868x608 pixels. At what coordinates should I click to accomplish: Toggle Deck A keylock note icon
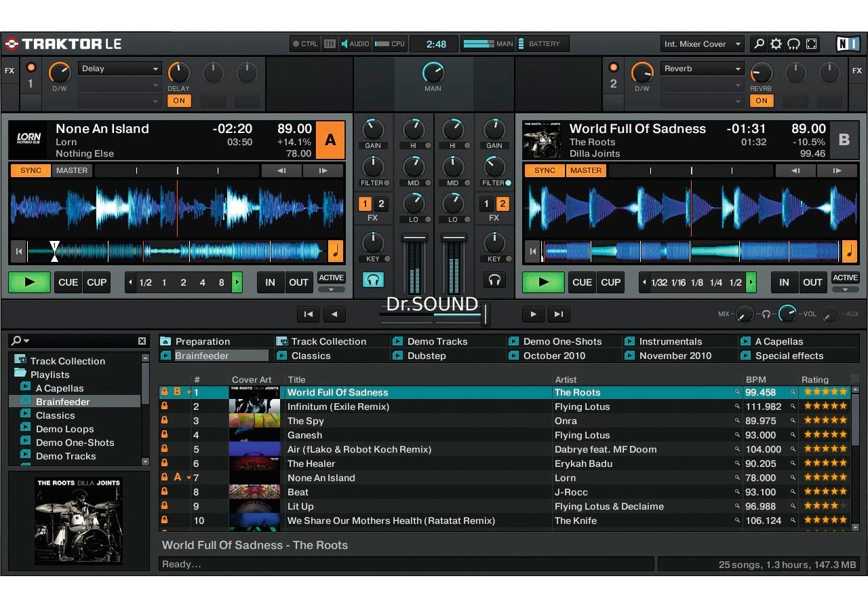click(x=336, y=251)
